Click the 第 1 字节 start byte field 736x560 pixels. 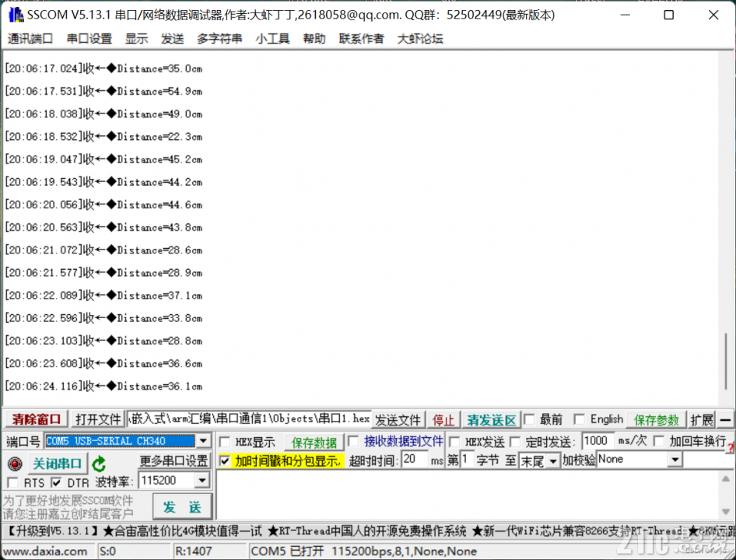pos(466,459)
